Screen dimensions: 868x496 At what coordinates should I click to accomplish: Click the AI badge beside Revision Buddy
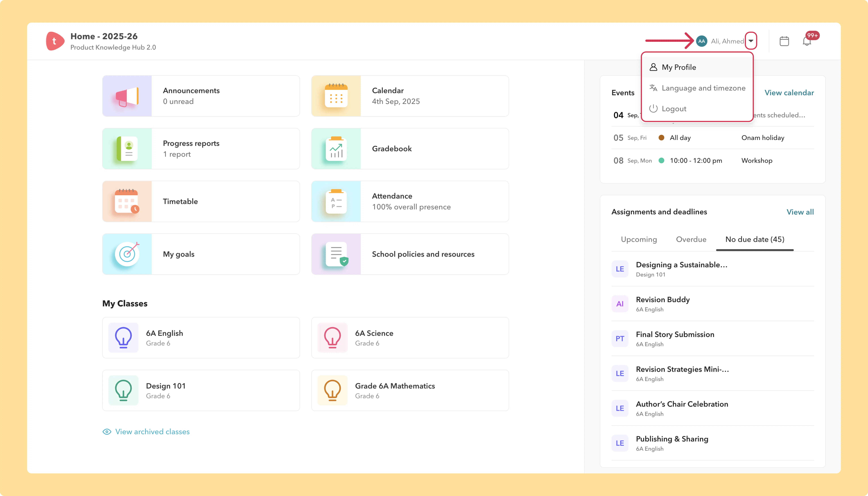tap(620, 304)
